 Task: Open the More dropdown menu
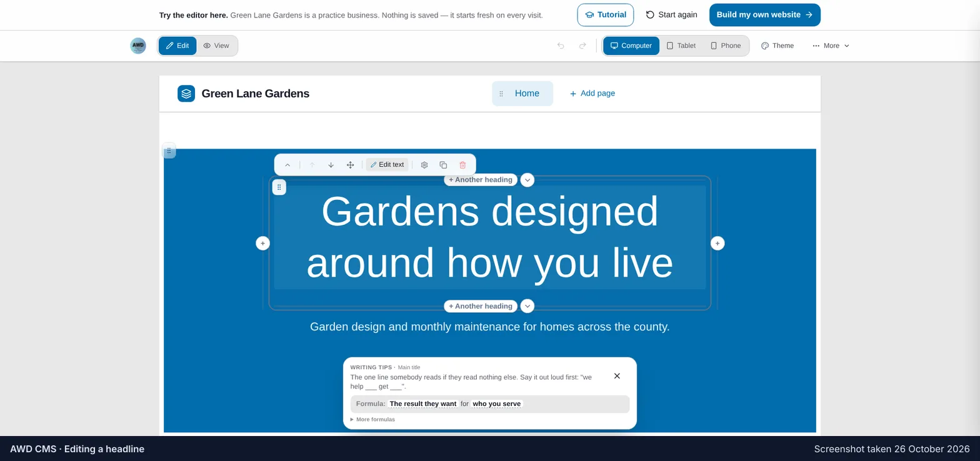(831, 46)
